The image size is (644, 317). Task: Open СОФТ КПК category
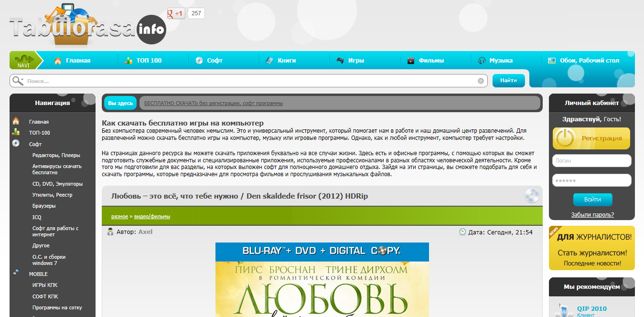45,296
